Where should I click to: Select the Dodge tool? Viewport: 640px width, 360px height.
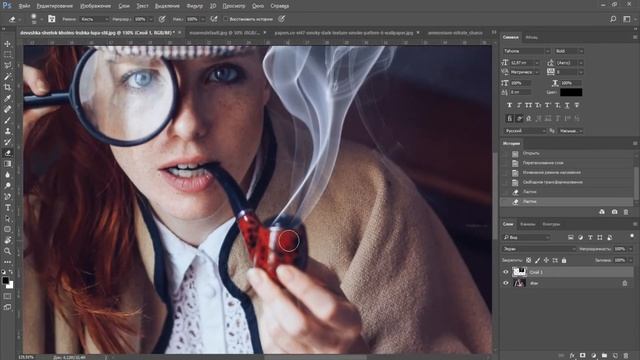tap(7, 186)
